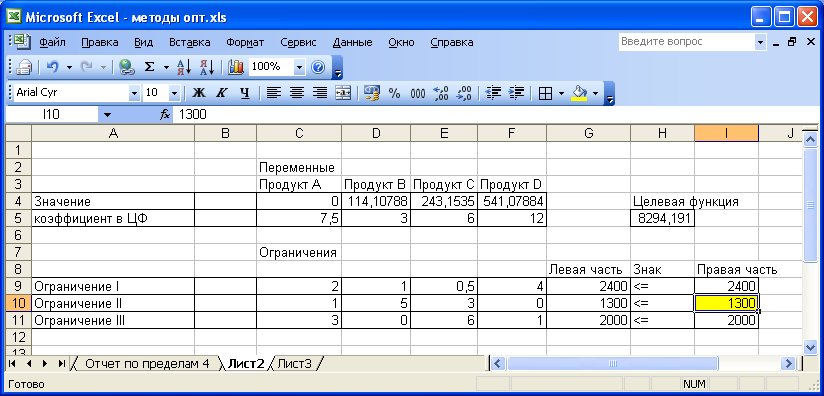Increase decimal places
This screenshot has width=824, height=396.
click(x=440, y=93)
